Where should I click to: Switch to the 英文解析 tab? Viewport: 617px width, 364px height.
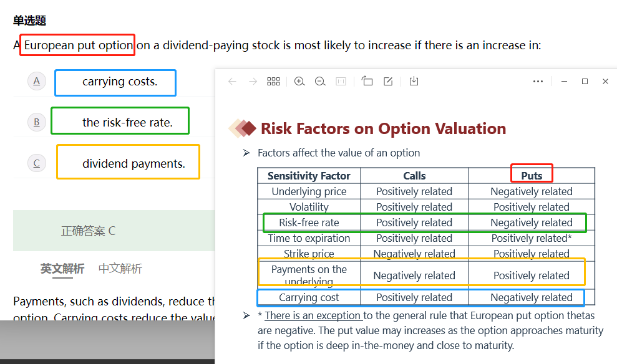coord(62,269)
